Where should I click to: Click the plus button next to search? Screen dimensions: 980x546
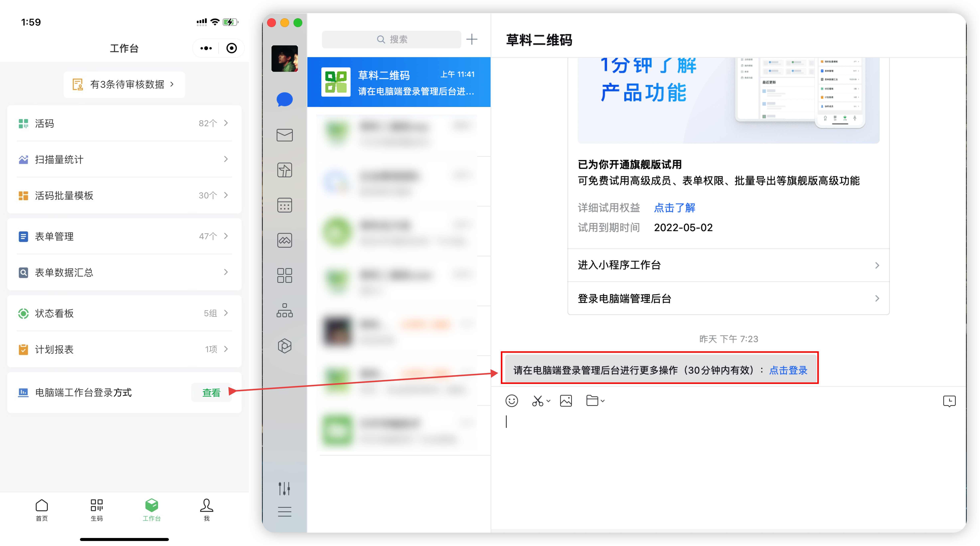[472, 39]
